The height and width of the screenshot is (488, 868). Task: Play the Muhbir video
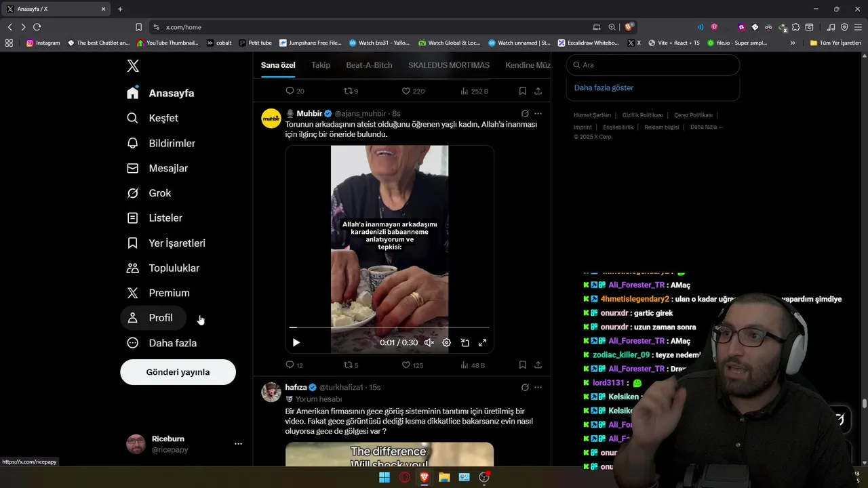point(296,343)
